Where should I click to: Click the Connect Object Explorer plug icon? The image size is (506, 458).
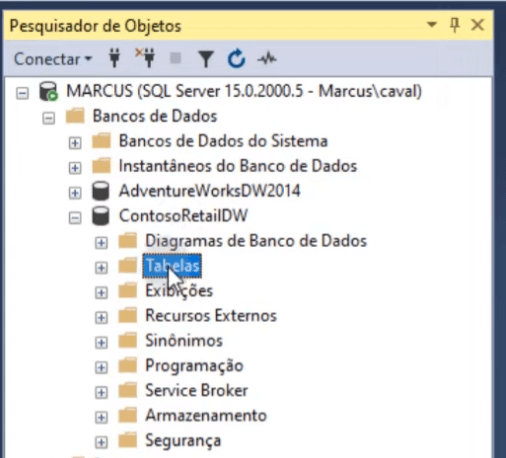[115, 58]
